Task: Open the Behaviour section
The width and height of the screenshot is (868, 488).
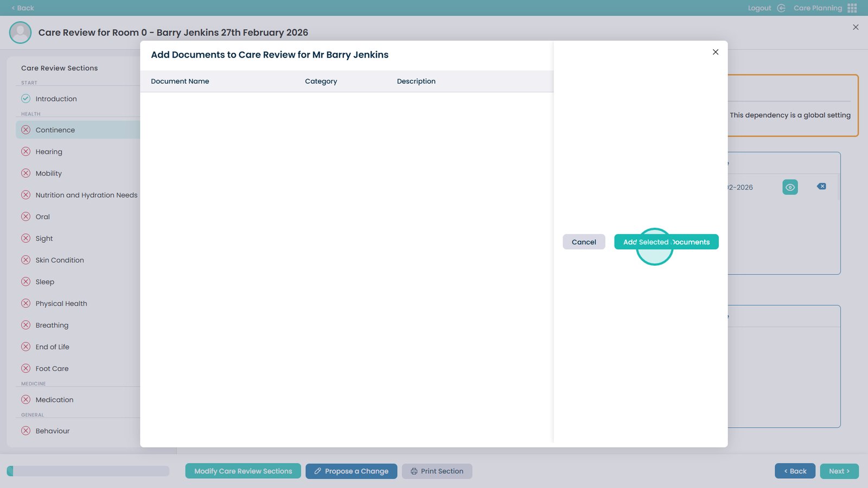Action: coord(53,431)
